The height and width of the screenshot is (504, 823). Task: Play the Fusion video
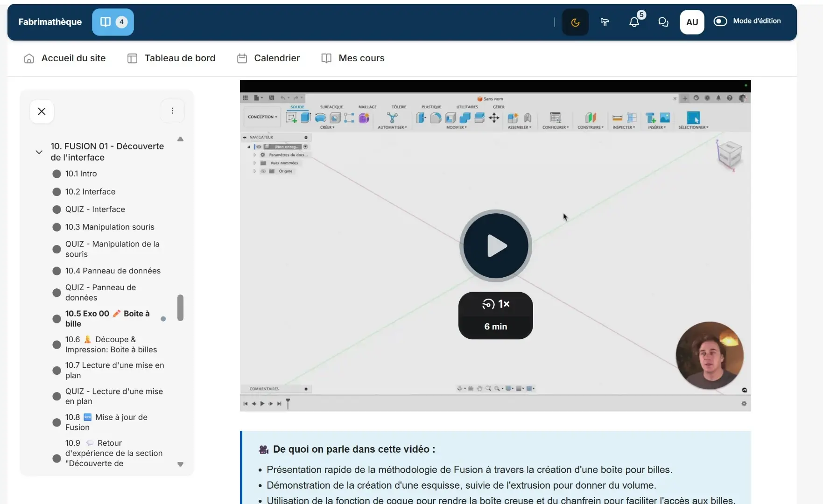(x=495, y=245)
